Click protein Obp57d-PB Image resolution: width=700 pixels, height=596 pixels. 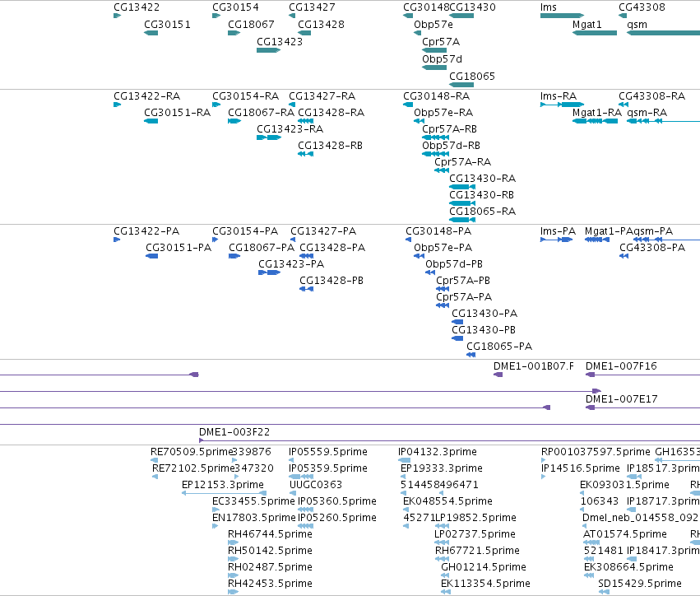(430, 272)
